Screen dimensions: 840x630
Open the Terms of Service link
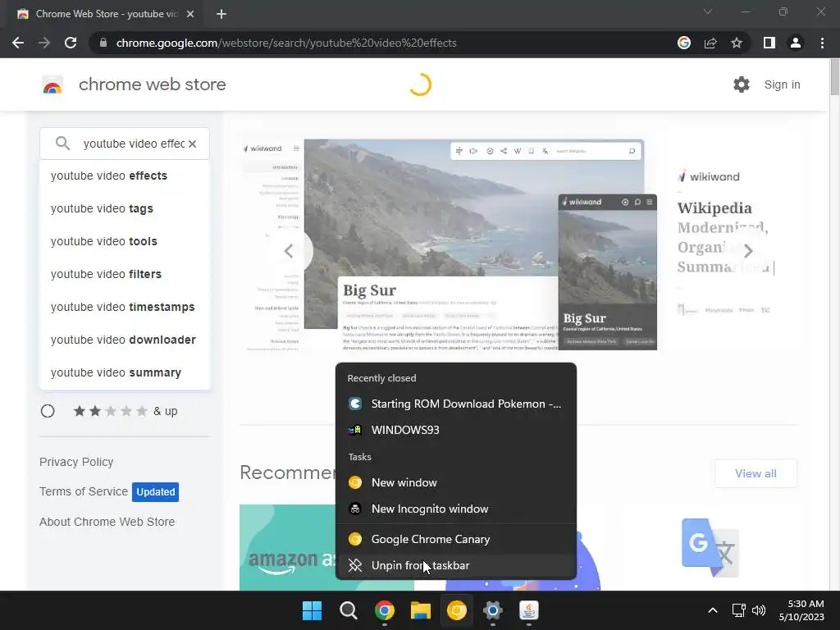point(84,491)
